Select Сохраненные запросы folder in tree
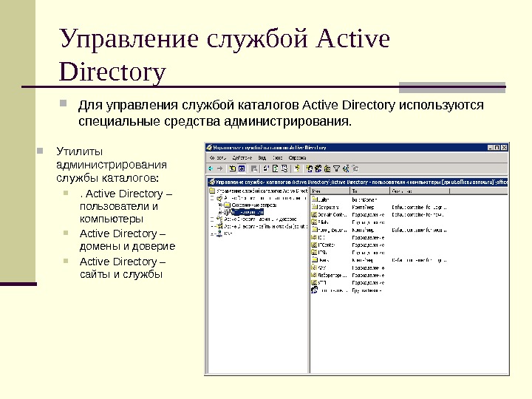The height and width of the screenshot is (399, 532). point(254,205)
